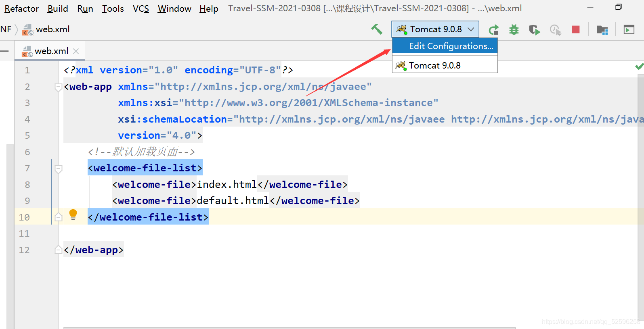
Task: Click line number 11 in the gutter
Action: click(24, 233)
